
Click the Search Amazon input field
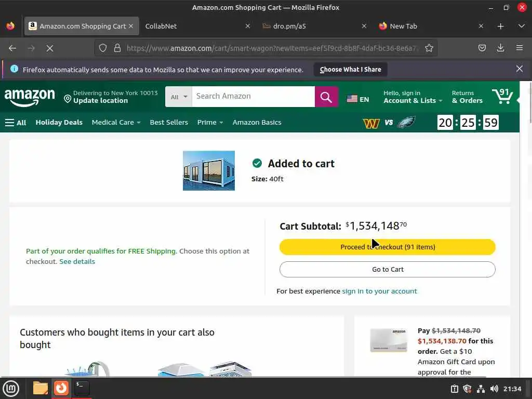(x=253, y=97)
